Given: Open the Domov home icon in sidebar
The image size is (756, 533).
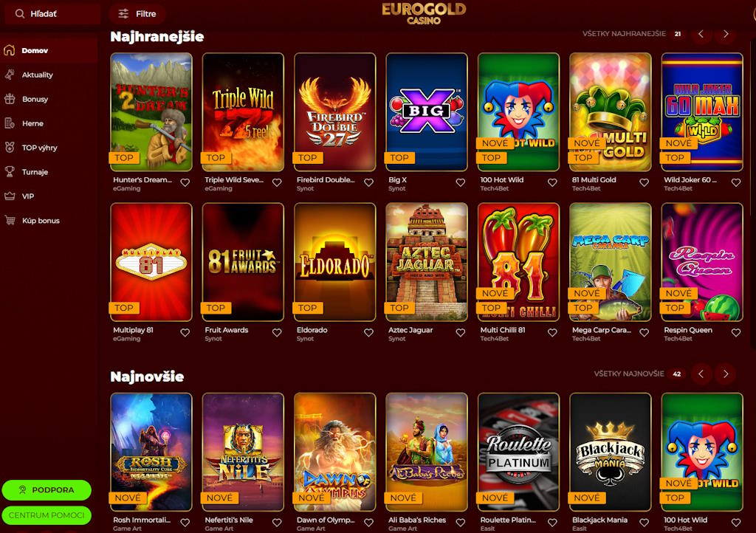Looking at the screenshot, I should [10, 50].
